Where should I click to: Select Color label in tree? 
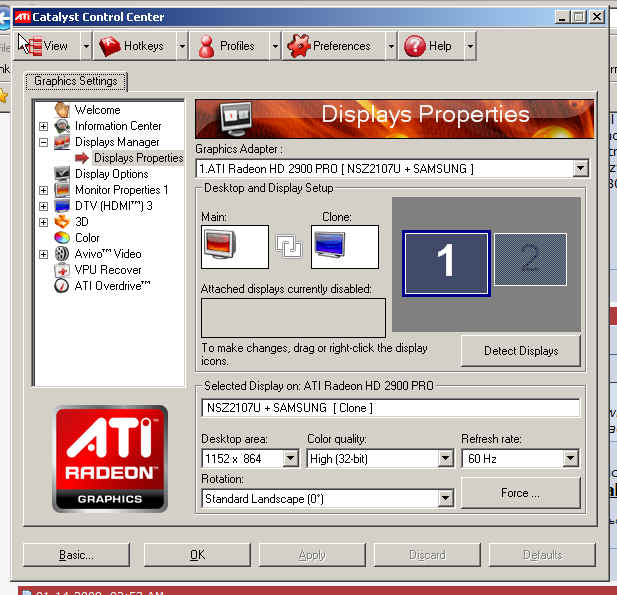point(87,238)
